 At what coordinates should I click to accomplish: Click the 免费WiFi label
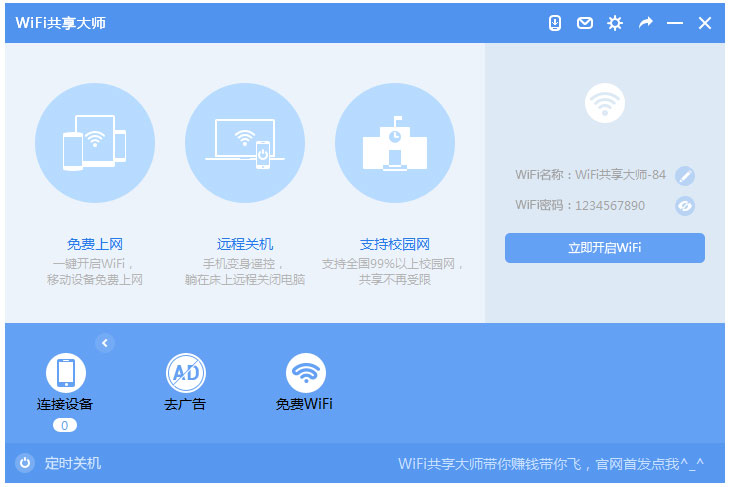tap(304, 404)
